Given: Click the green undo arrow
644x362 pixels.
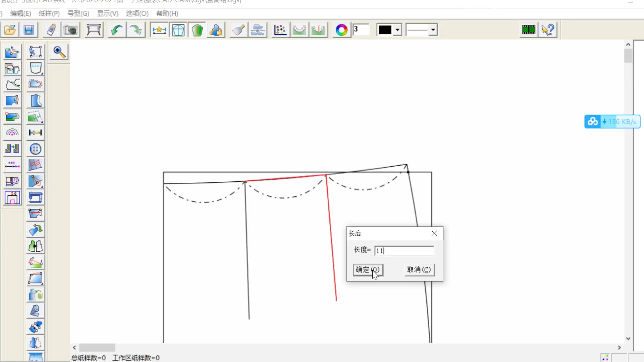Looking at the screenshot, I should point(116,30).
